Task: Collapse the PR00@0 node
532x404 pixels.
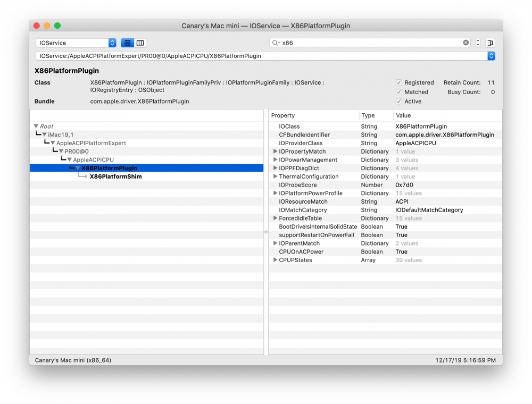Action: [61, 151]
